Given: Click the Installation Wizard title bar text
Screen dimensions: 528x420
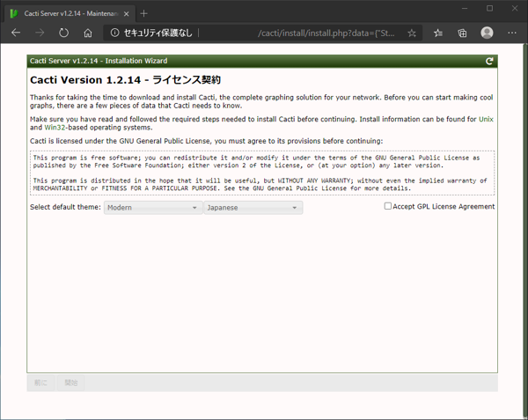Looking at the screenshot, I should pyautogui.click(x=99, y=61).
